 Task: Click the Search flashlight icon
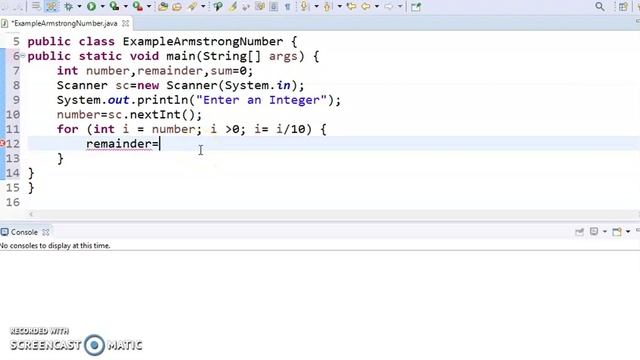coord(218,7)
